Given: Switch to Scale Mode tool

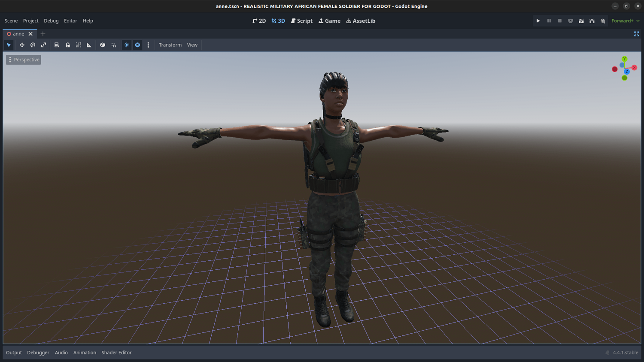Looking at the screenshot, I should [43, 45].
